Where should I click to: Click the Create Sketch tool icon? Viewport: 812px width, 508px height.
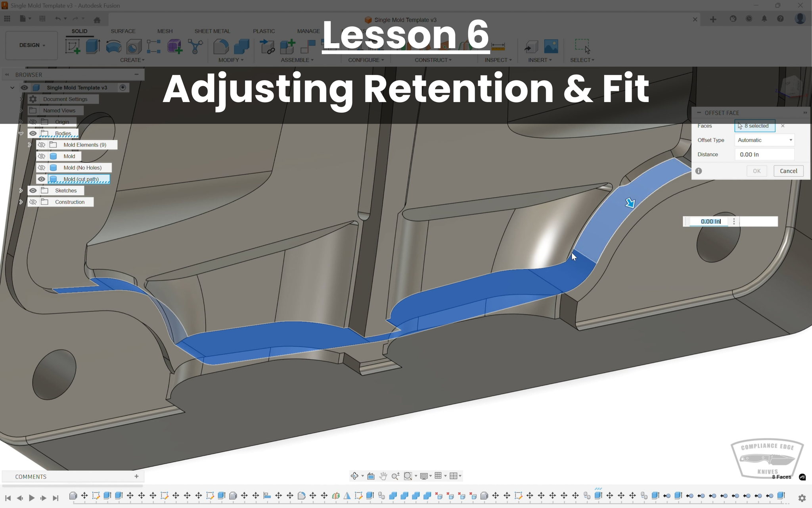point(73,46)
